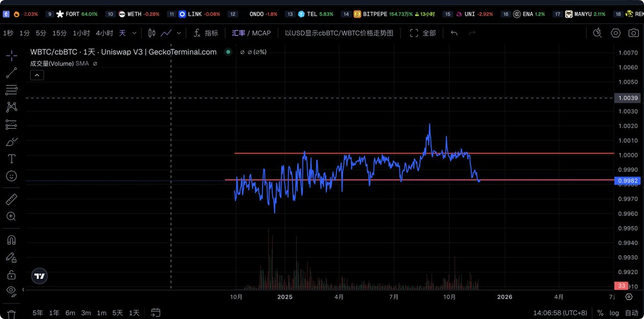Choose the line chart style
Screen dimensions: 644x319
166,33
